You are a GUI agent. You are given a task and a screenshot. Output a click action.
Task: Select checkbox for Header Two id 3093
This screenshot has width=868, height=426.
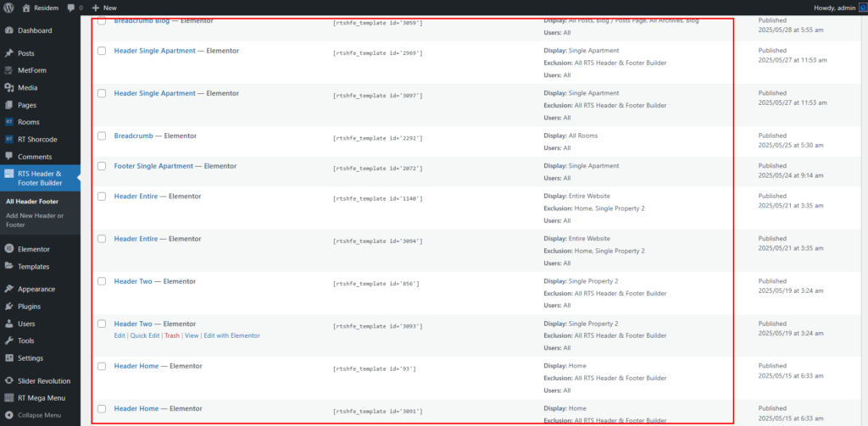tap(102, 324)
